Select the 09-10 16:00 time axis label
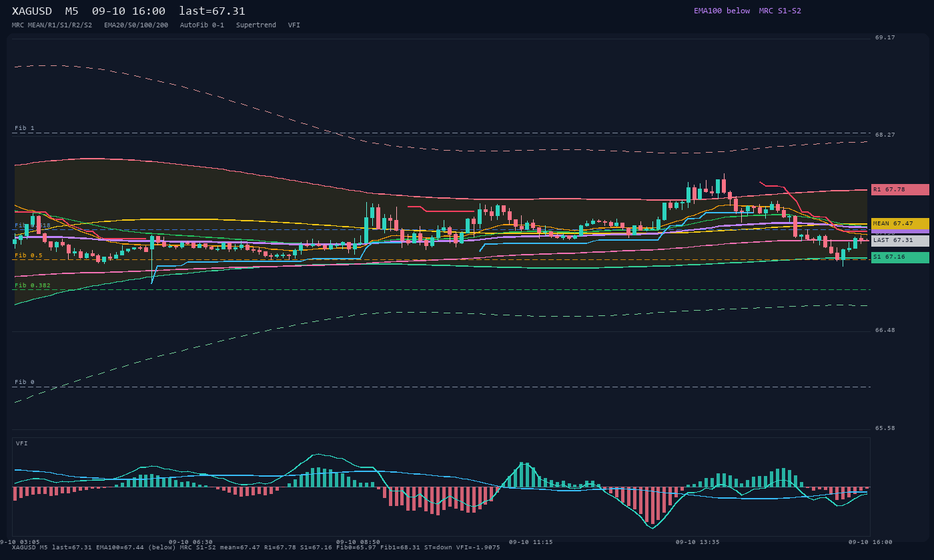Image resolution: width=934 pixels, height=560 pixels. 870,542
